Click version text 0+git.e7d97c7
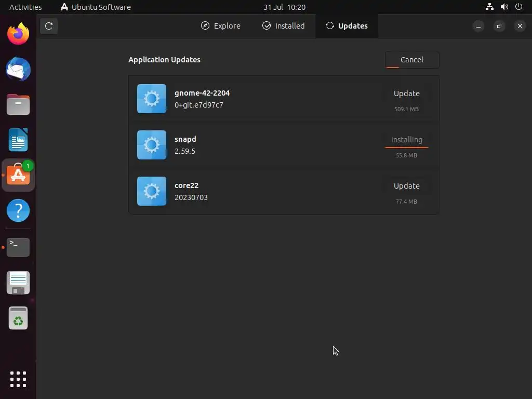 pyautogui.click(x=199, y=105)
